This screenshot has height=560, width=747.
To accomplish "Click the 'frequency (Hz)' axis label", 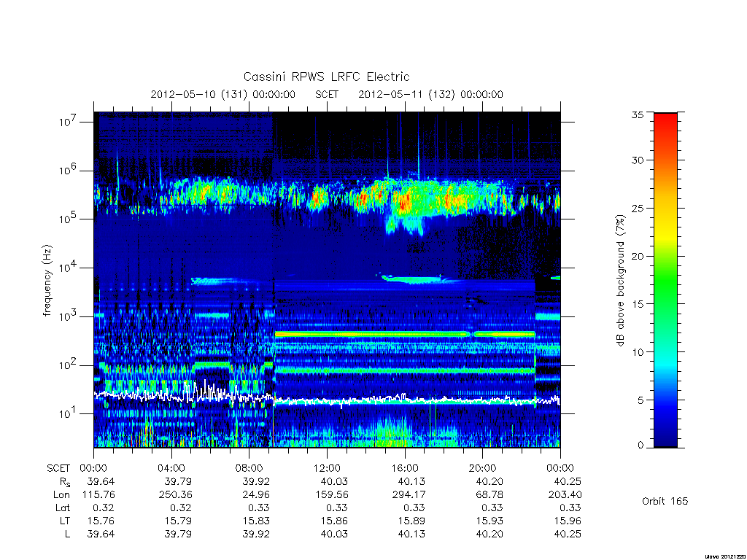I will (x=47, y=281).
